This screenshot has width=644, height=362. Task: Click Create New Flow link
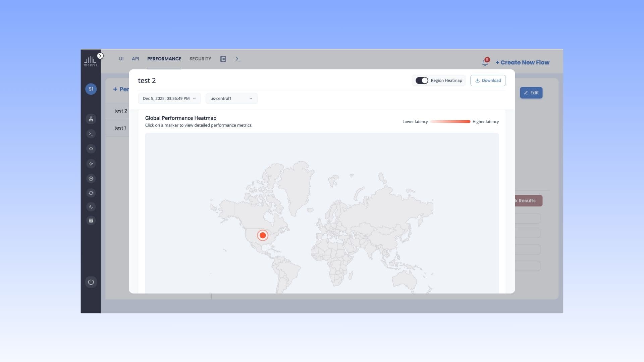(x=523, y=62)
